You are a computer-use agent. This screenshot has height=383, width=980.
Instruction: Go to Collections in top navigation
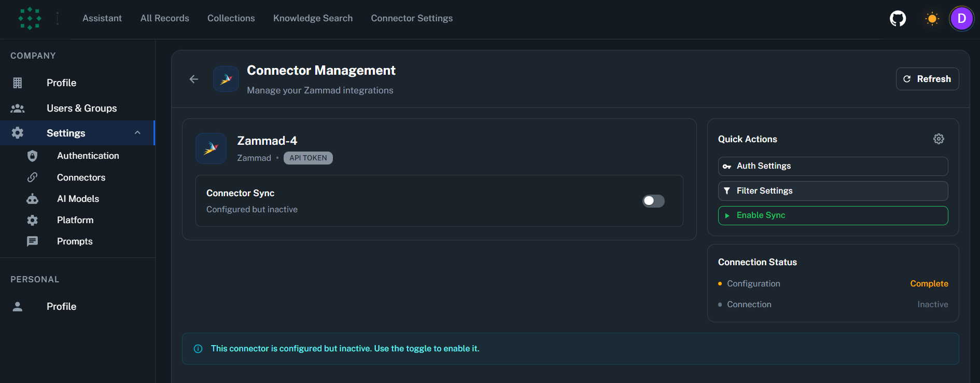231,18
